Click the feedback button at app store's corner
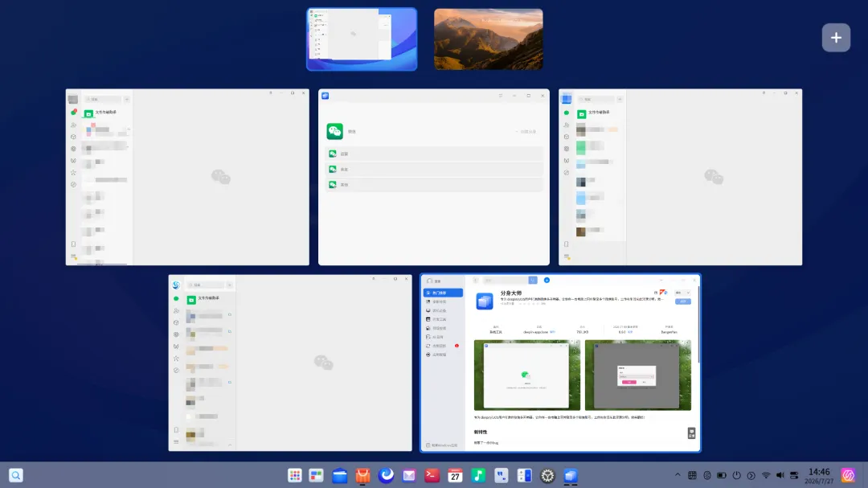This screenshot has height=488, width=868. coord(691,433)
